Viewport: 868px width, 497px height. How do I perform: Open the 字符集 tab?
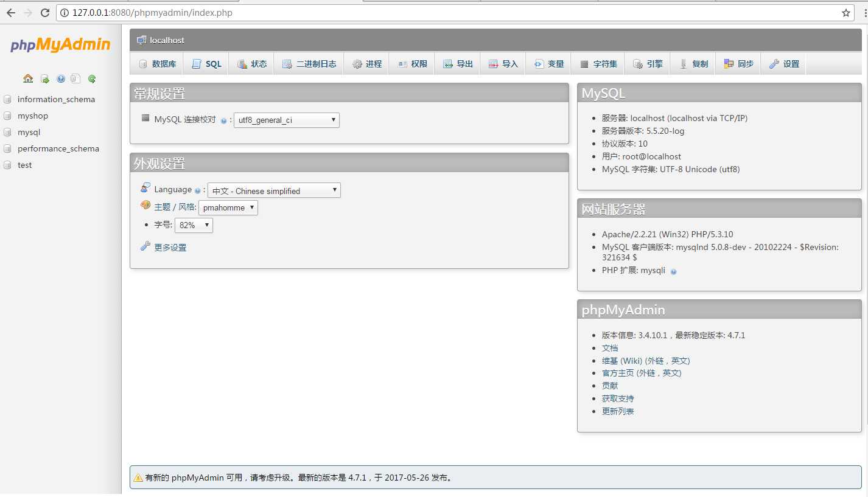tap(598, 64)
